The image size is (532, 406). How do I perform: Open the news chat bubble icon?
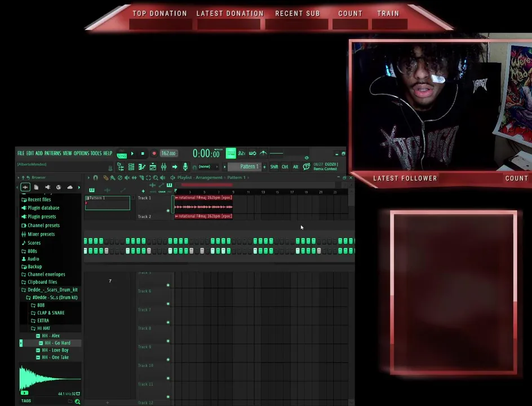tap(307, 166)
